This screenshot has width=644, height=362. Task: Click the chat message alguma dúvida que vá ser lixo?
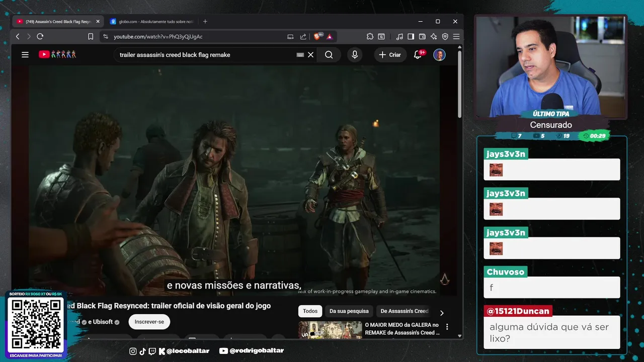click(x=549, y=333)
